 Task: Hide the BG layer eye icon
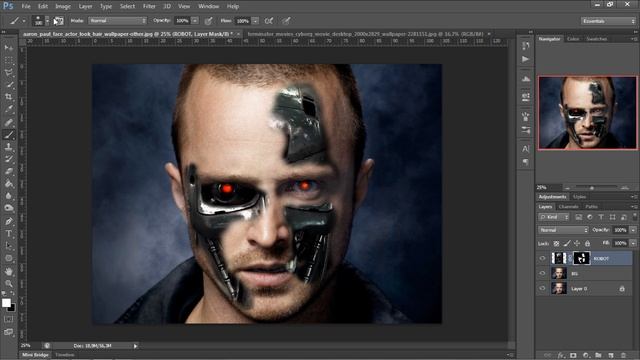[542, 273]
